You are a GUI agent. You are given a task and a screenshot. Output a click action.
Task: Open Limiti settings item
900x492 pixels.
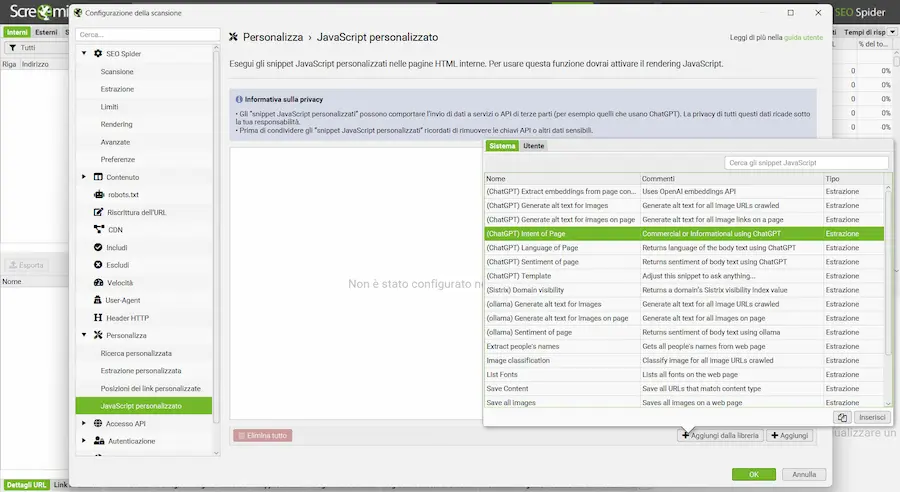[x=109, y=107]
